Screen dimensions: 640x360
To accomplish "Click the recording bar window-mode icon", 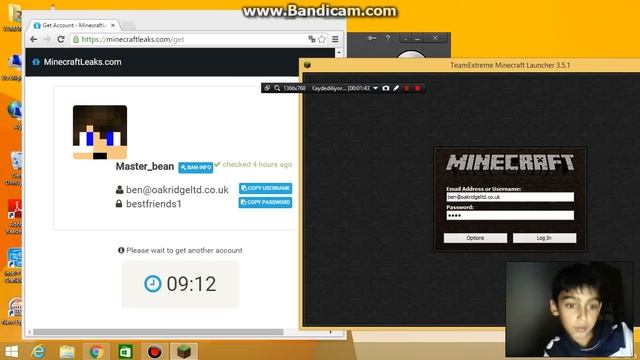I will click(x=267, y=88).
